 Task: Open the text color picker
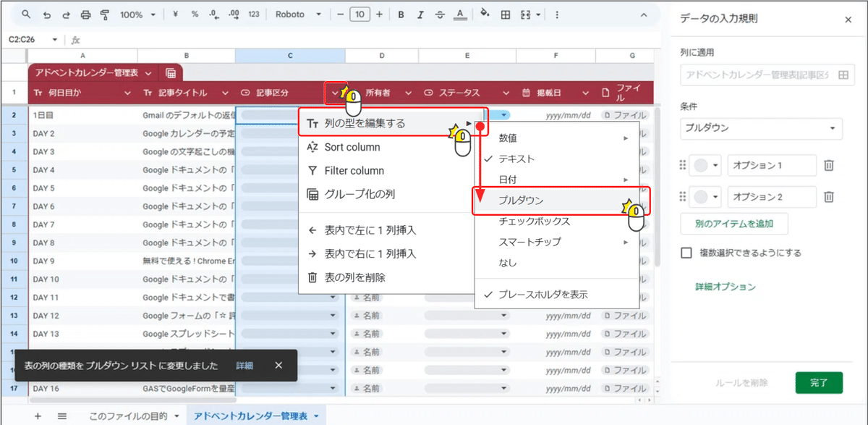(x=459, y=14)
